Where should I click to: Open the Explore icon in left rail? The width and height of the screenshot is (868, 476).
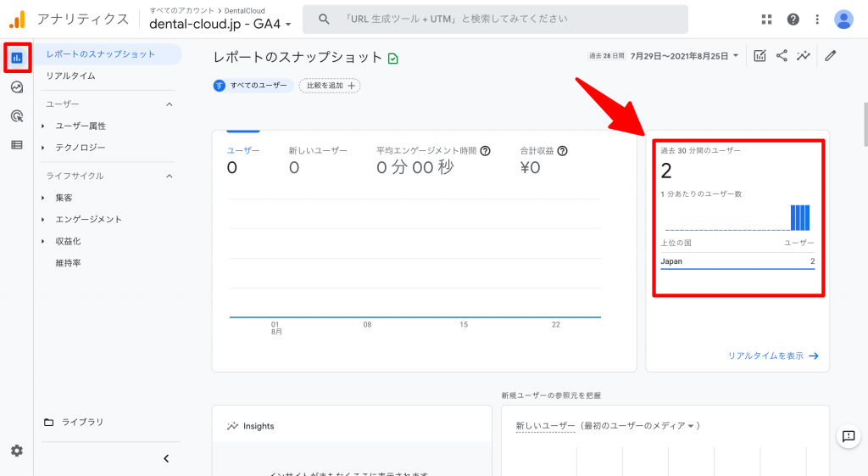pos(17,87)
